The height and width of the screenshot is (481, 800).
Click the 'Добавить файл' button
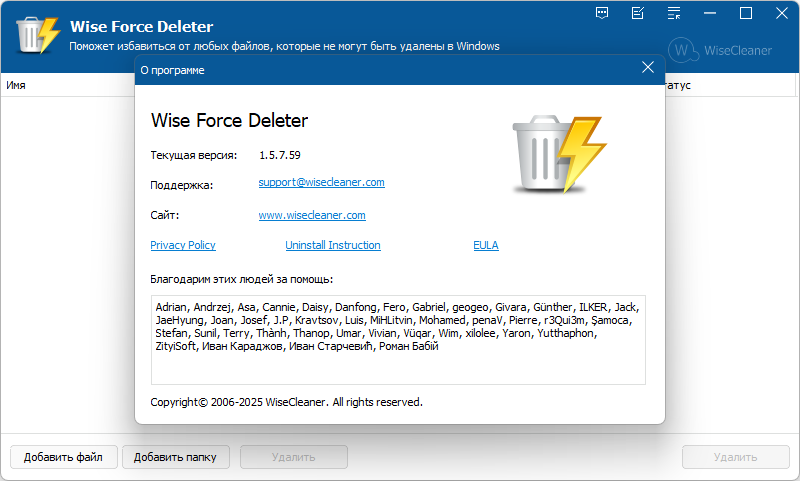(64, 457)
